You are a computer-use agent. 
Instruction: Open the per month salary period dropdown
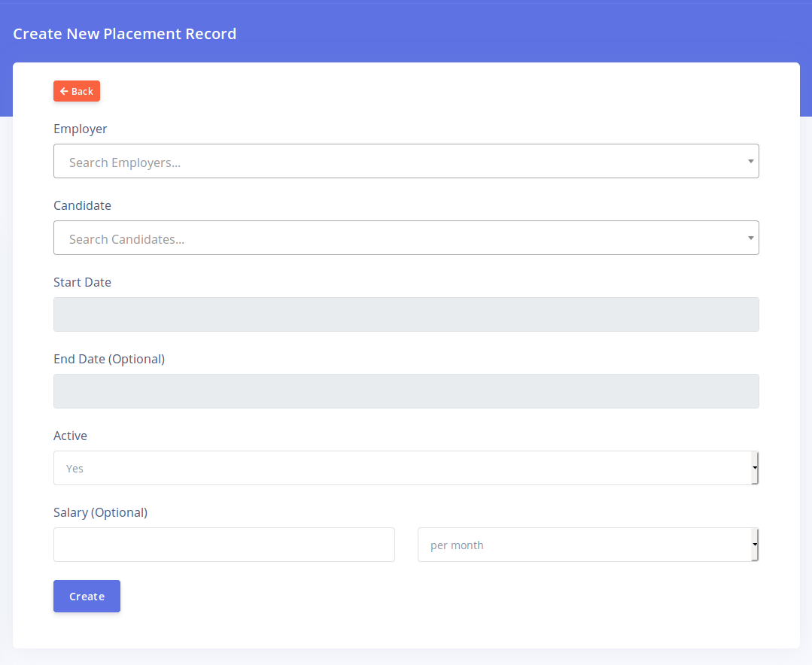pyautogui.click(x=584, y=545)
